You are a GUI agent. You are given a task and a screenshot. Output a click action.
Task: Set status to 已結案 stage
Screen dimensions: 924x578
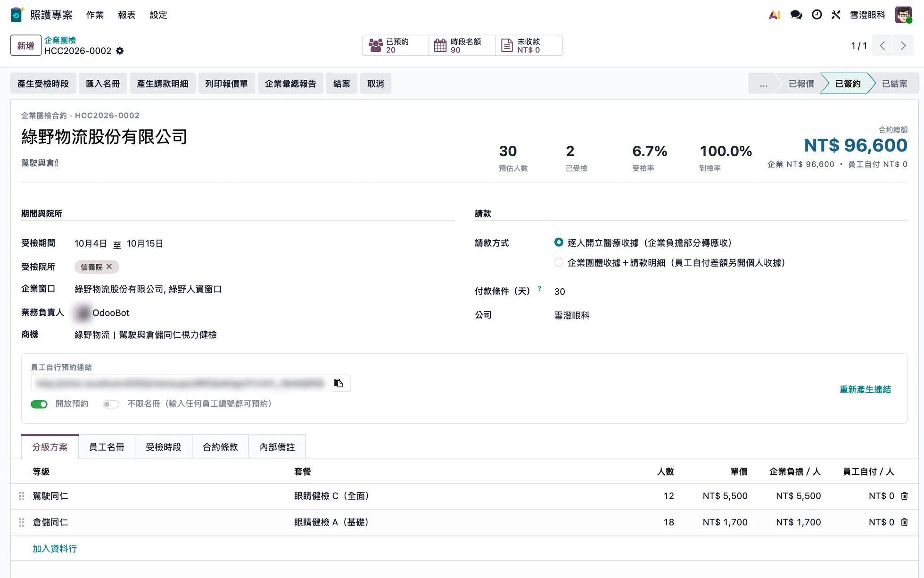click(894, 84)
